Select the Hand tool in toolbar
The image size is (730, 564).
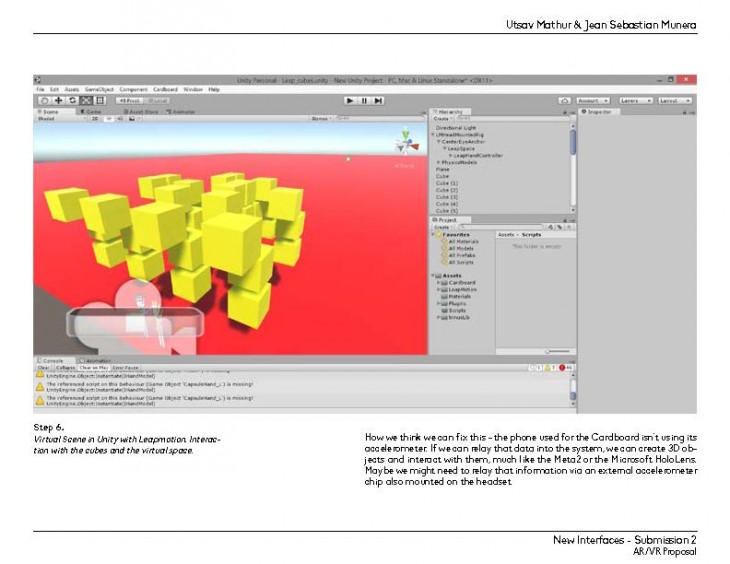(45, 100)
